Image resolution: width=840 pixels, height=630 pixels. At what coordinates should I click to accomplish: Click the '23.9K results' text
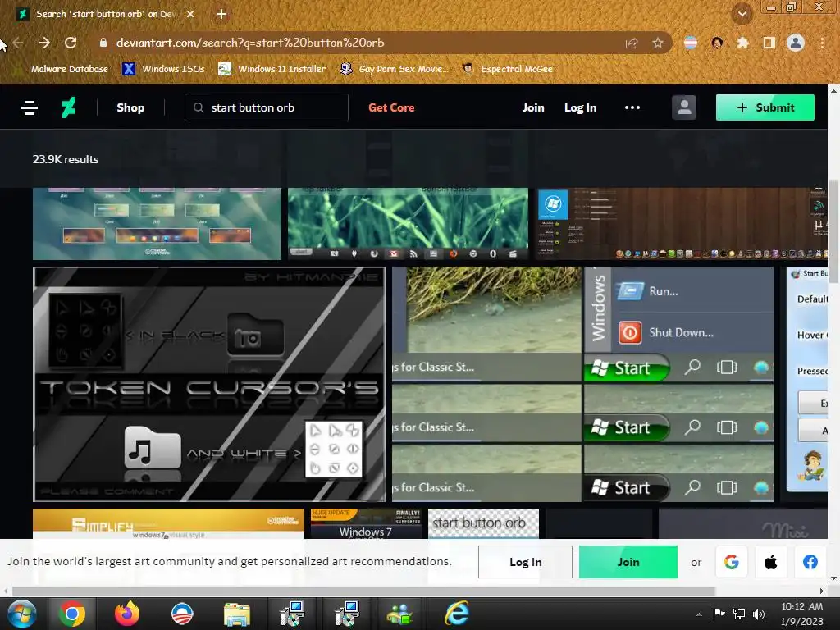[x=66, y=160]
